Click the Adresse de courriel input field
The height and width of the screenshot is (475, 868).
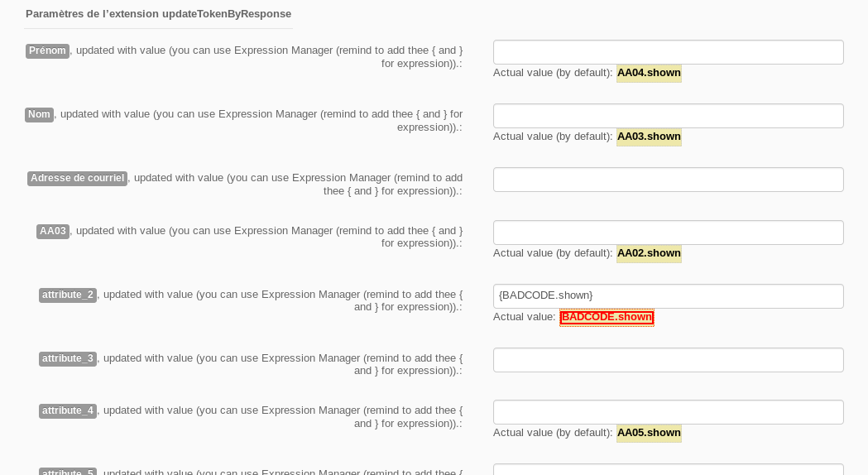point(668,180)
